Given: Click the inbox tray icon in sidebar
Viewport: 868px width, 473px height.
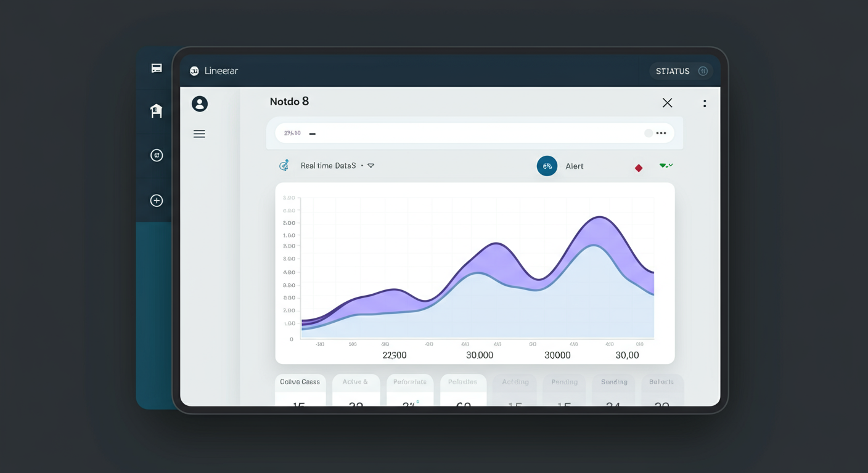Looking at the screenshot, I should (x=157, y=68).
